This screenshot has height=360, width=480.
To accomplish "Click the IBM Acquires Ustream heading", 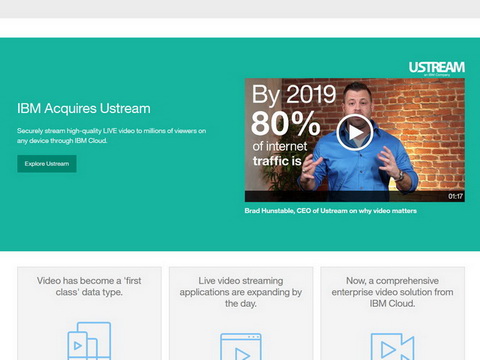I will 84,108.
